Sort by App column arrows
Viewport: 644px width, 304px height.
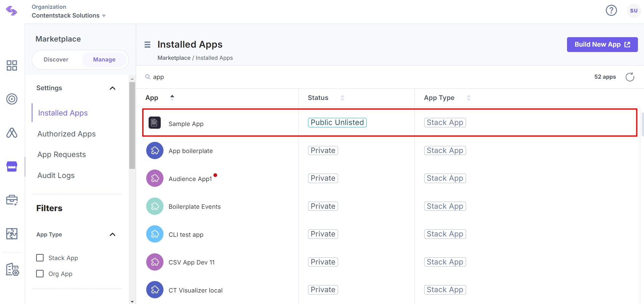(x=172, y=98)
